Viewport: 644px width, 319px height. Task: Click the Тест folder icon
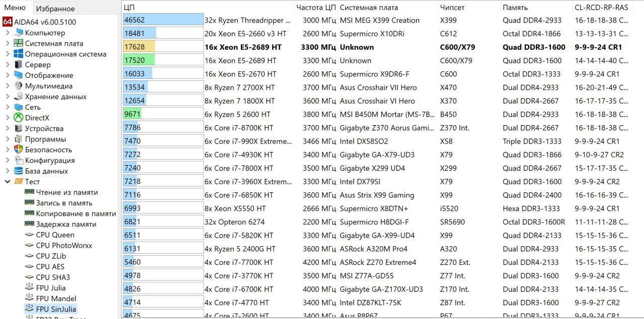point(19,181)
